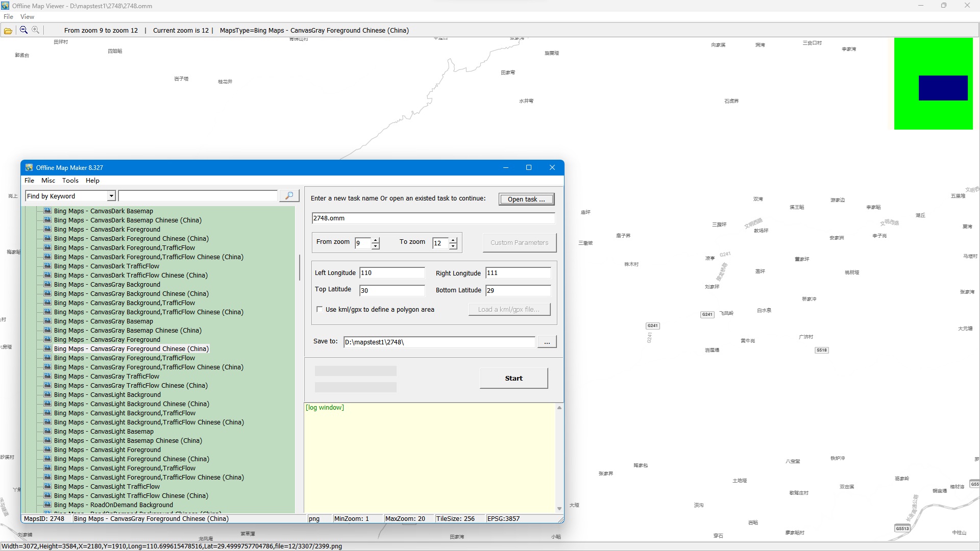Click the zoom in magnifier in Map Viewer toolbar
The image size is (980, 551).
point(35,30)
